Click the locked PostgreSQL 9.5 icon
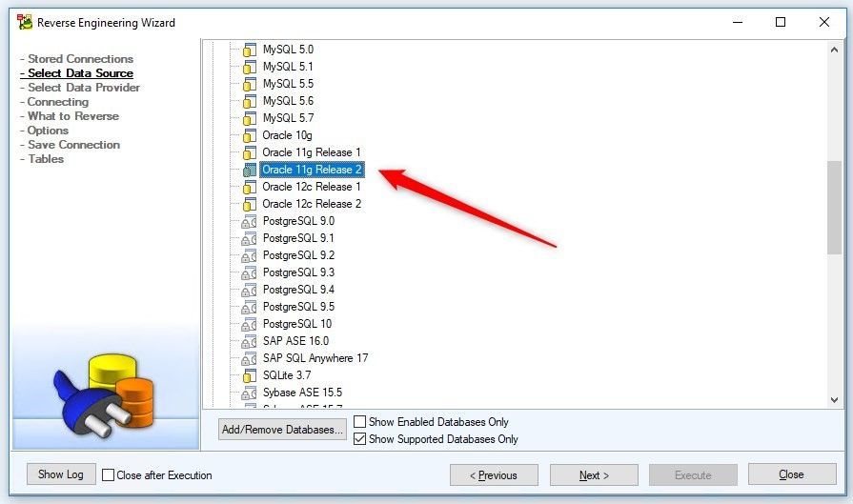Screen dimensions: 853x504 pyautogui.click(x=249, y=307)
